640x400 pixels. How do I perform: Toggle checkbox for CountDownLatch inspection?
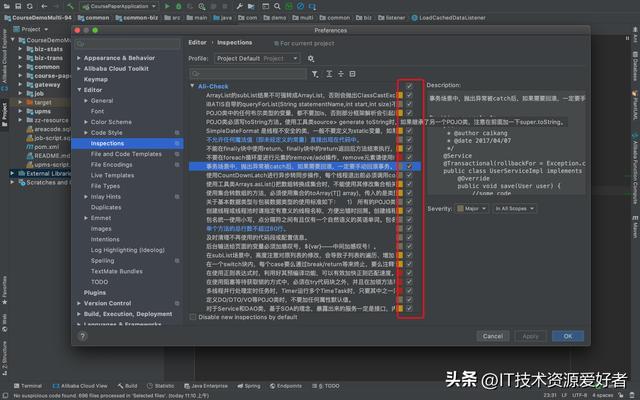coord(409,175)
